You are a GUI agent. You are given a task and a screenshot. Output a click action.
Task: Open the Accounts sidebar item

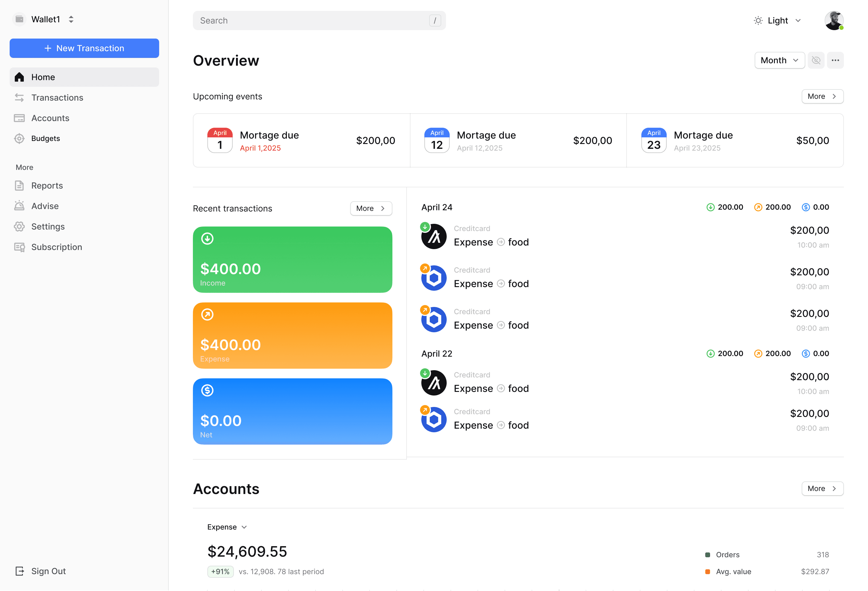[x=50, y=118]
